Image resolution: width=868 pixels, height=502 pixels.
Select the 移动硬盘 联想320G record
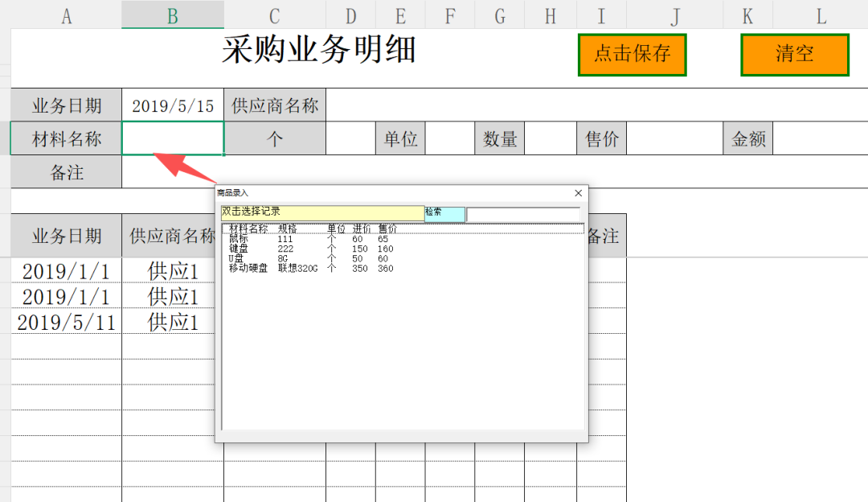coord(265,268)
